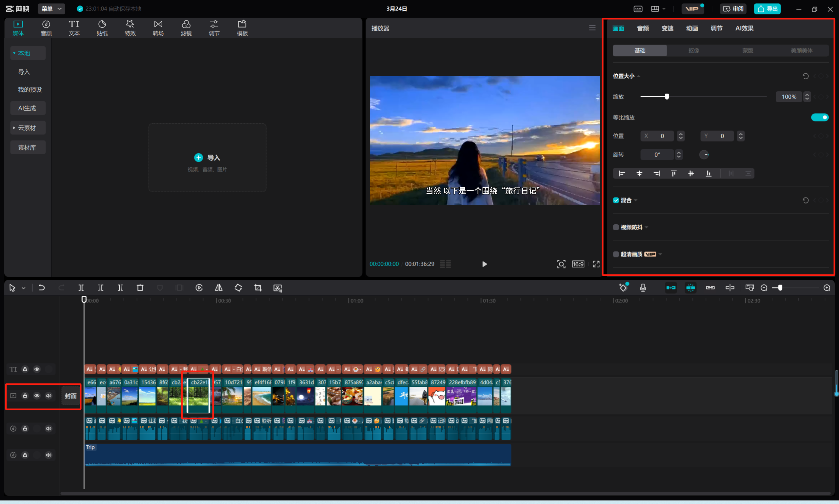Click the microphone record icon

click(643, 288)
